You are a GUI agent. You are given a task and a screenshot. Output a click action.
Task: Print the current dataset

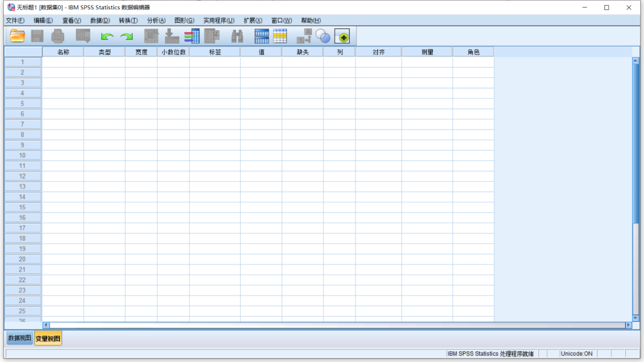(x=58, y=36)
